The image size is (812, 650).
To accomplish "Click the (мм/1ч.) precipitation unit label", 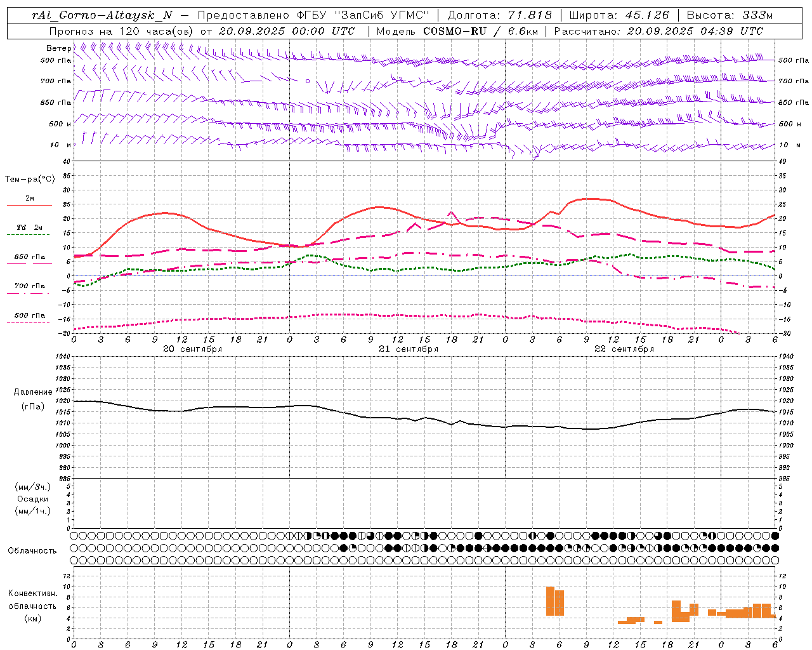I will (33, 511).
